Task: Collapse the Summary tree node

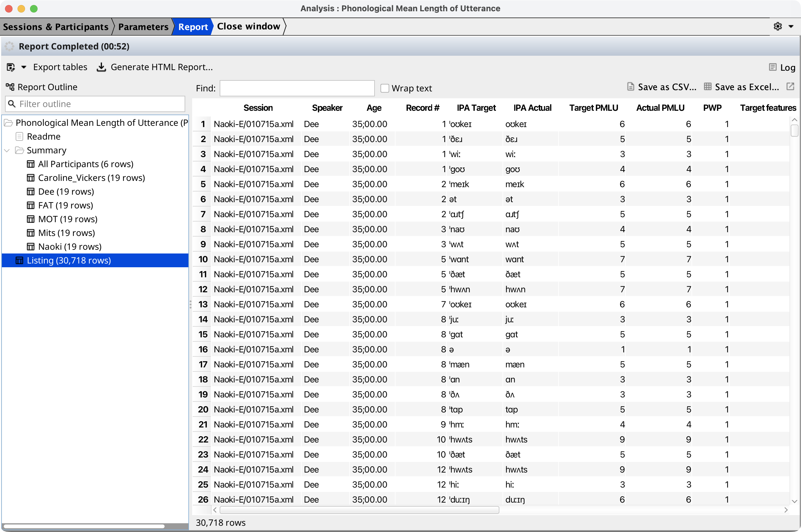Action: [7, 150]
